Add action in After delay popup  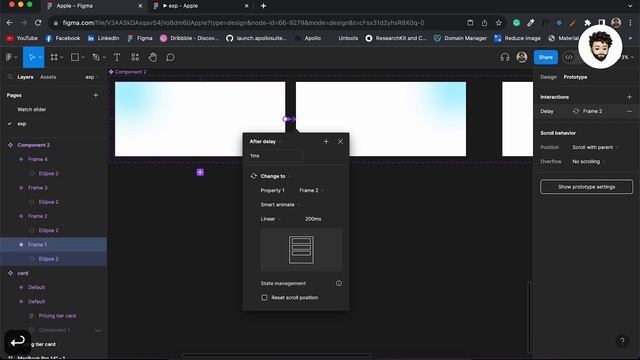pyautogui.click(x=326, y=142)
